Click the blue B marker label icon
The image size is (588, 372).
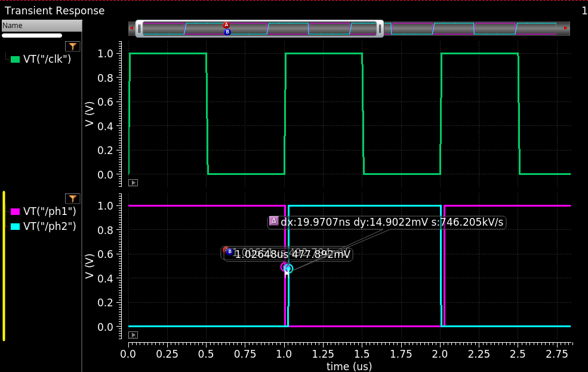229,252
